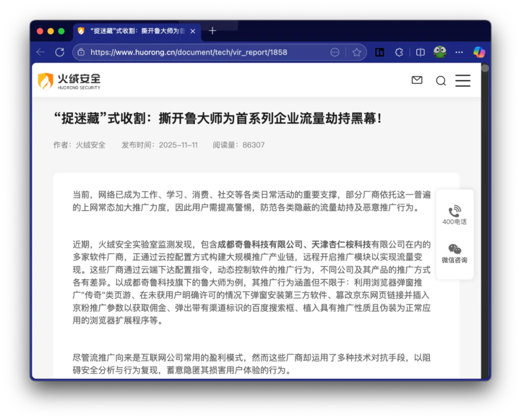Image resolution: width=521 pixels, height=420 pixels.
Task: Open the address bar ellipsis options
Action: pos(335,52)
